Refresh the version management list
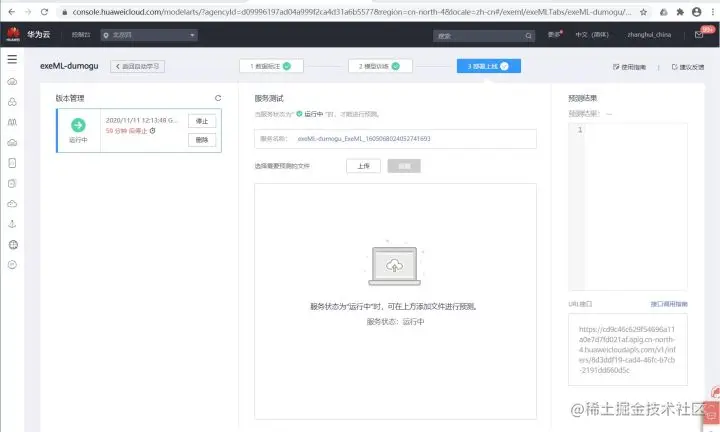Image resolution: width=720 pixels, height=432 pixels. [218, 98]
